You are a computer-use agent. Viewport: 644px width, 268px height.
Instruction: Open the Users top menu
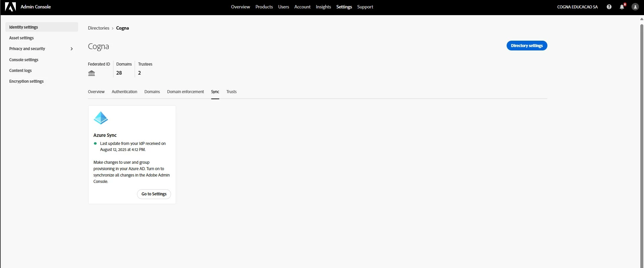click(x=283, y=7)
